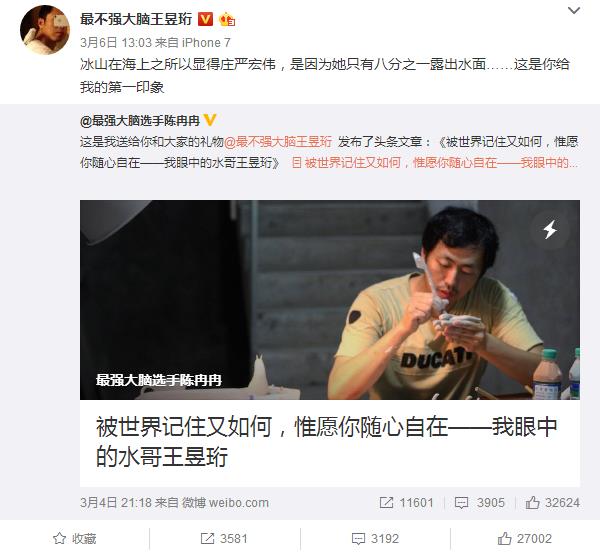The width and height of the screenshot is (600, 555).
Task: Open the 3192 comments section
Action: click(x=375, y=539)
